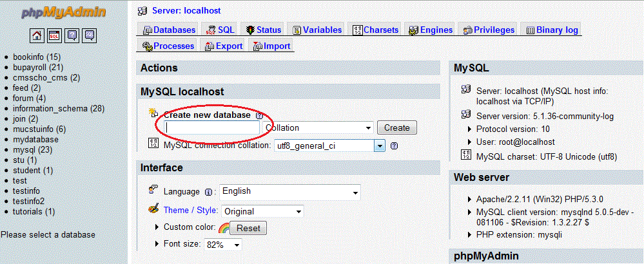Select the test database

(20, 181)
